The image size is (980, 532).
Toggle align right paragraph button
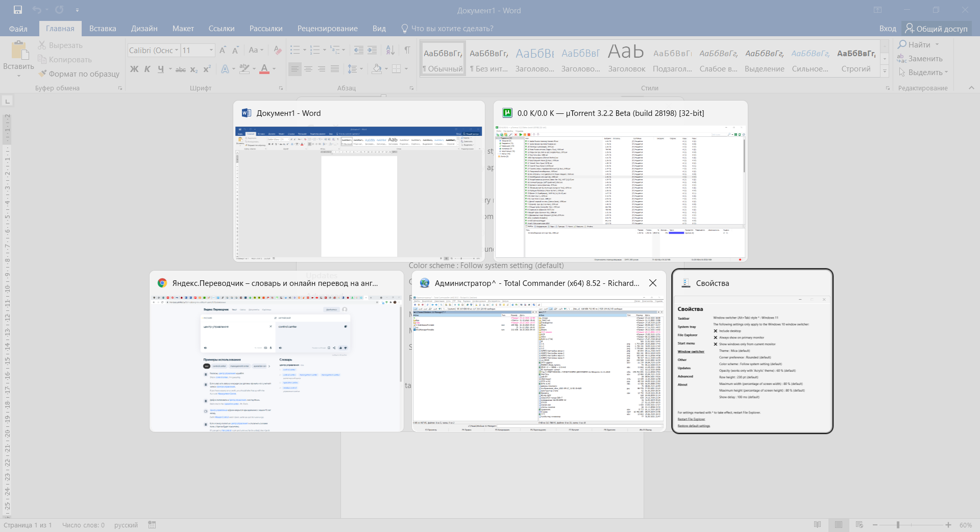(x=322, y=69)
